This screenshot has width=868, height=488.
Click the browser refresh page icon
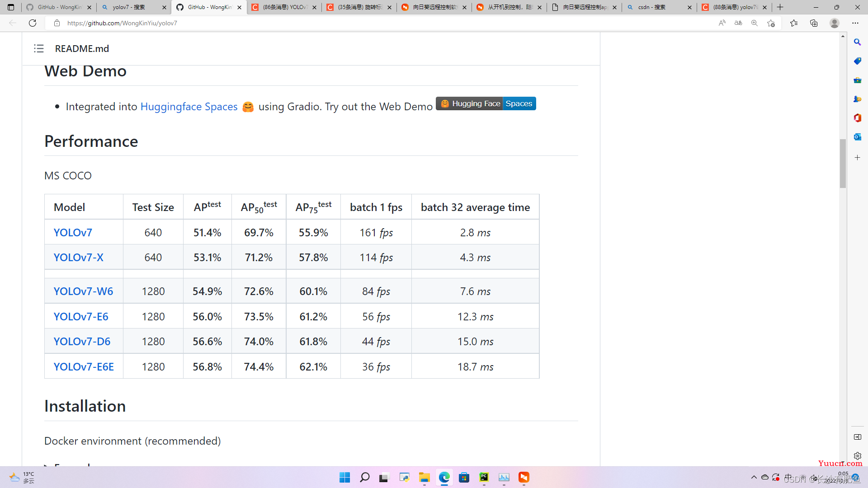click(x=33, y=23)
